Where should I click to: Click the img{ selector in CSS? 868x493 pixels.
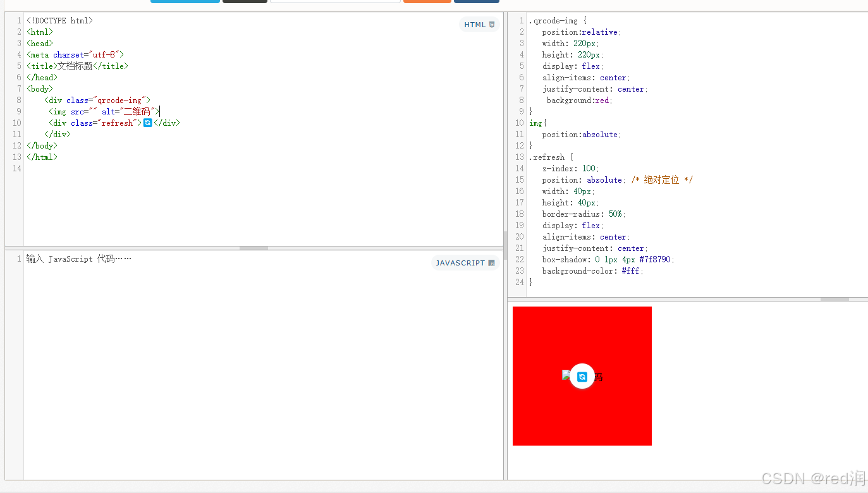[x=538, y=123]
